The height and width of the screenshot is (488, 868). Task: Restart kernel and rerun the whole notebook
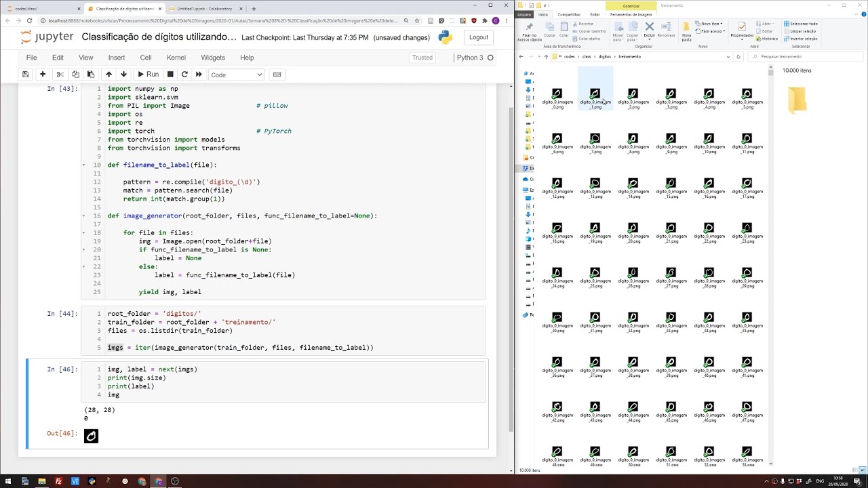pyautogui.click(x=199, y=75)
